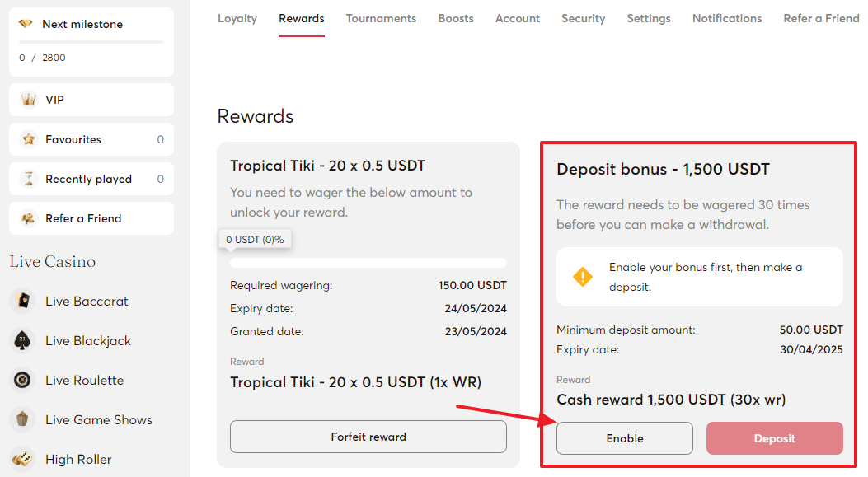Image resolution: width=868 pixels, height=477 pixels.
Task: Click the warning icon in the deposit bonus card
Action: click(581, 278)
